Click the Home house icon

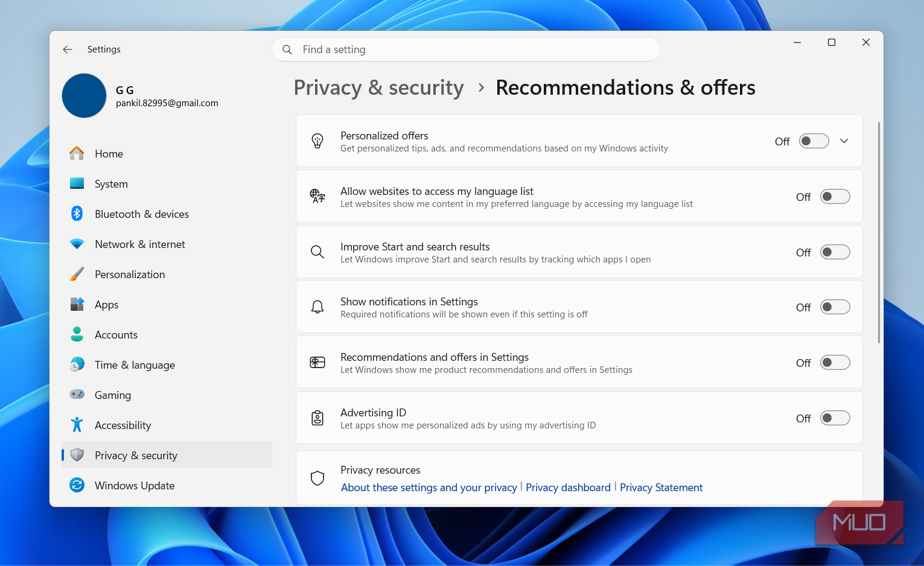pyautogui.click(x=77, y=153)
